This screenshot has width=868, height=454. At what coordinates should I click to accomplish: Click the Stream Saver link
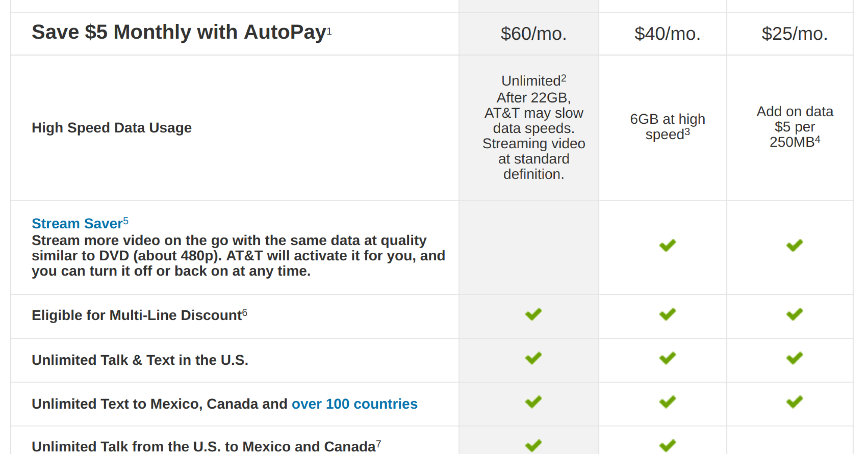[x=77, y=224]
